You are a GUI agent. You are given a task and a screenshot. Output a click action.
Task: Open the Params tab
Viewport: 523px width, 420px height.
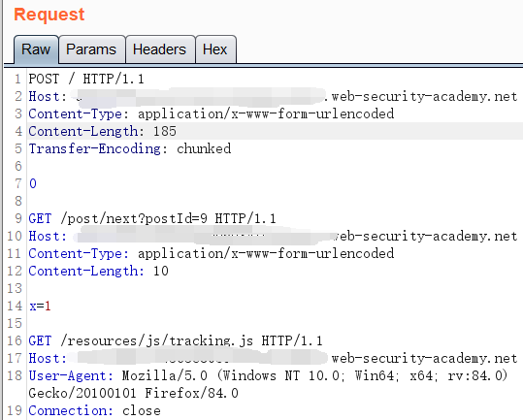91,49
